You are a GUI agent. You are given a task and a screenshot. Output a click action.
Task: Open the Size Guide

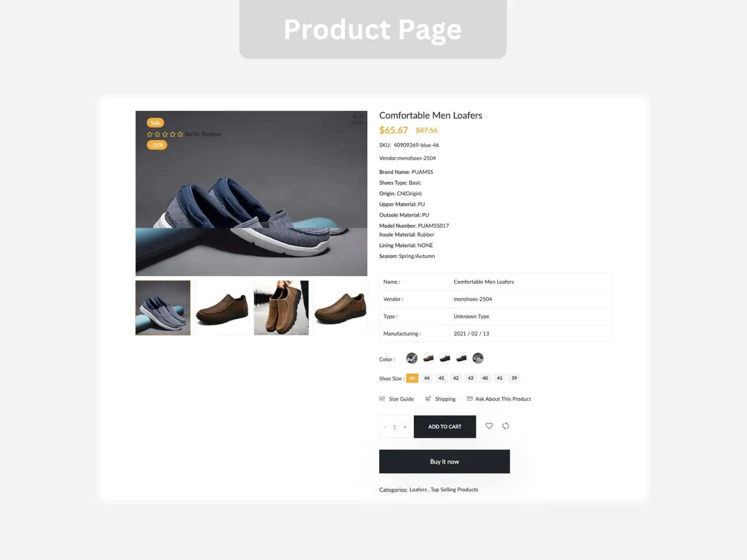point(397,399)
